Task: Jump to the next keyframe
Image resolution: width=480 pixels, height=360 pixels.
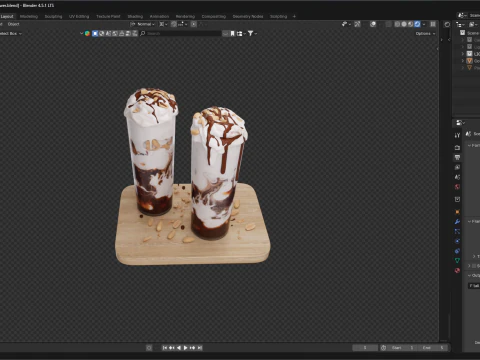Action: [193, 348]
